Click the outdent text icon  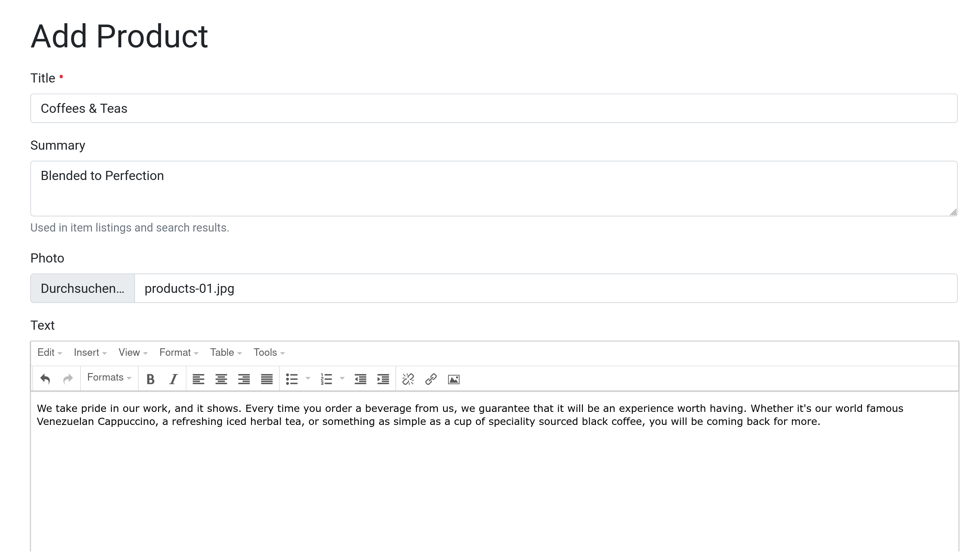click(360, 379)
